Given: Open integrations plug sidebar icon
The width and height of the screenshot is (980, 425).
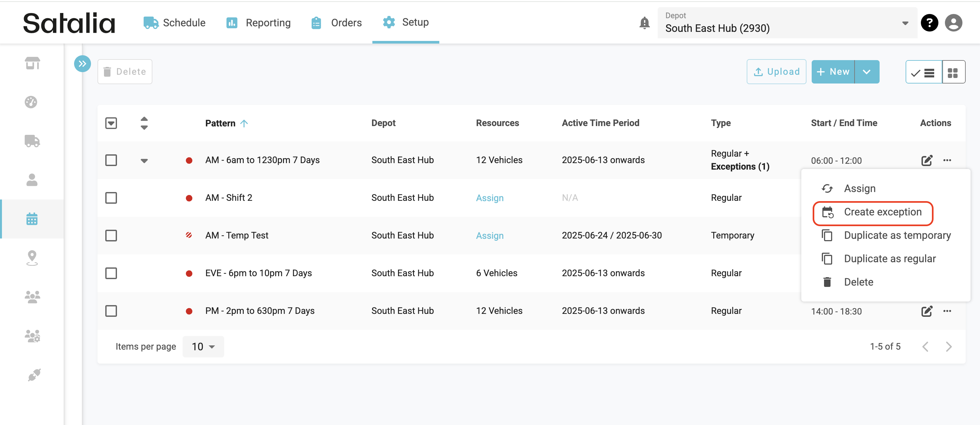Looking at the screenshot, I should (x=33, y=375).
